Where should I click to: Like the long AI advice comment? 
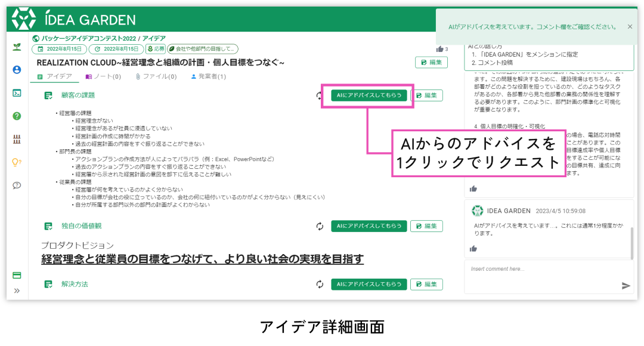tap(473, 189)
